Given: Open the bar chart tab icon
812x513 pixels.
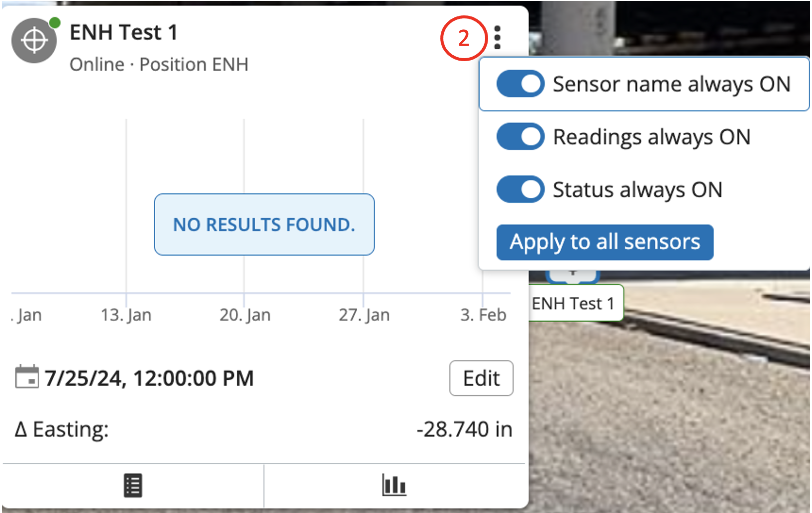Looking at the screenshot, I should coord(394,485).
